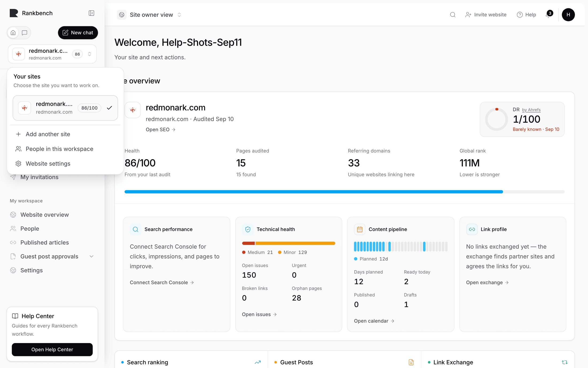
Task: Click the Rankbench logo
Action: (x=14, y=13)
